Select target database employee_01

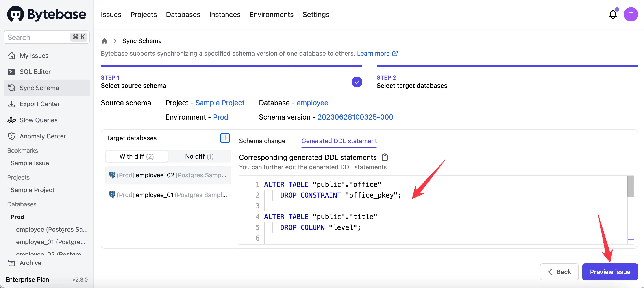pos(168,195)
